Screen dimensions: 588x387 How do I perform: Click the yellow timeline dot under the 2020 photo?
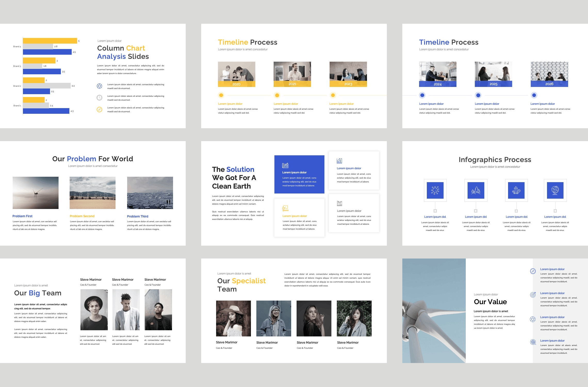coord(221,95)
